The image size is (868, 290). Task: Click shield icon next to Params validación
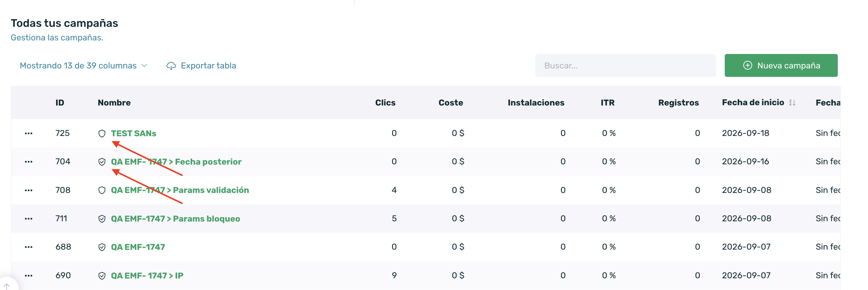pos(102,190)
